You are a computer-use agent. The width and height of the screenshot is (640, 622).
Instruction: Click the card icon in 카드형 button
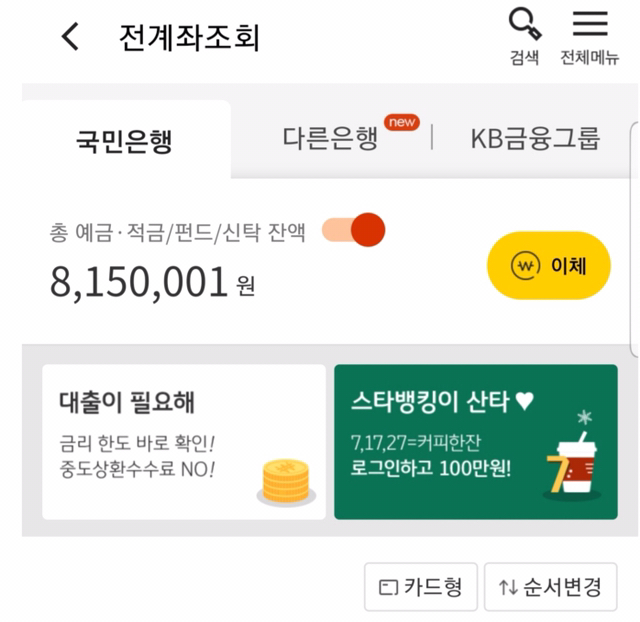click(387, 588)
